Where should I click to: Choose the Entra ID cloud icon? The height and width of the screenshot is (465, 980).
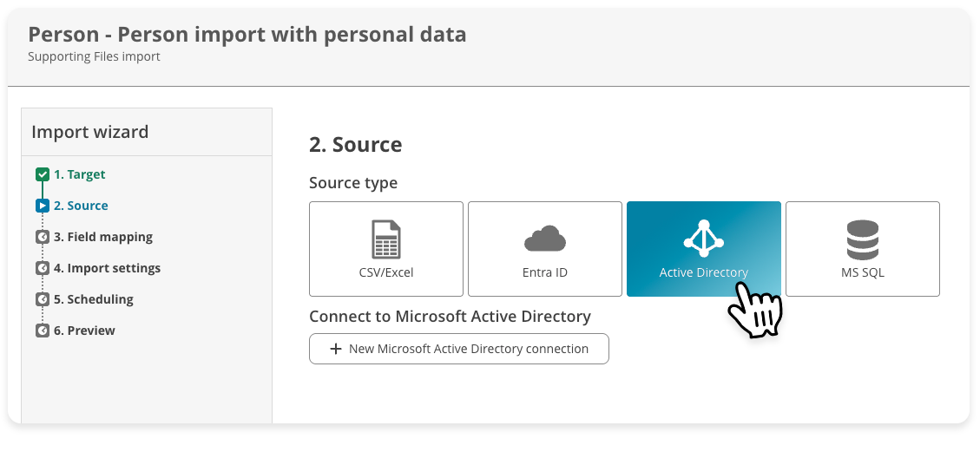coord(545,239)
